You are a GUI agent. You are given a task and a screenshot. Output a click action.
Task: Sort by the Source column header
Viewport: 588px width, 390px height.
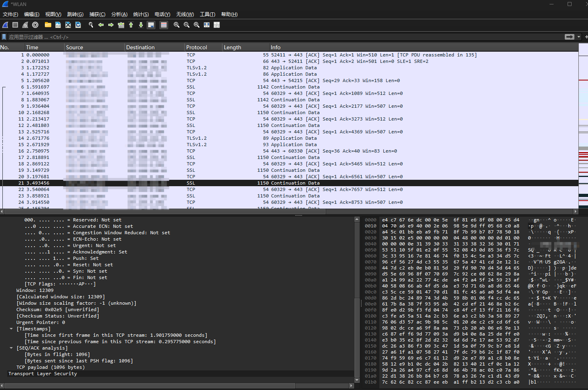click(x=95, y=47)
